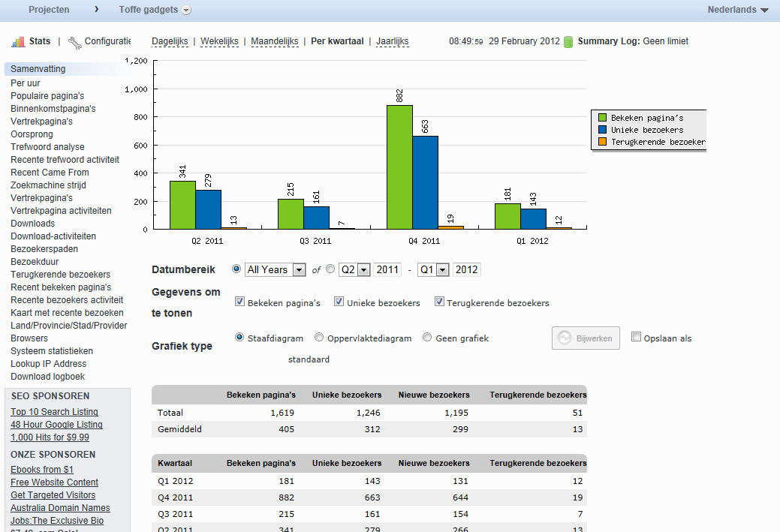780x532 pixels.
Task: Open the Q1 end quarter dropdown
Action: point(433,269)
